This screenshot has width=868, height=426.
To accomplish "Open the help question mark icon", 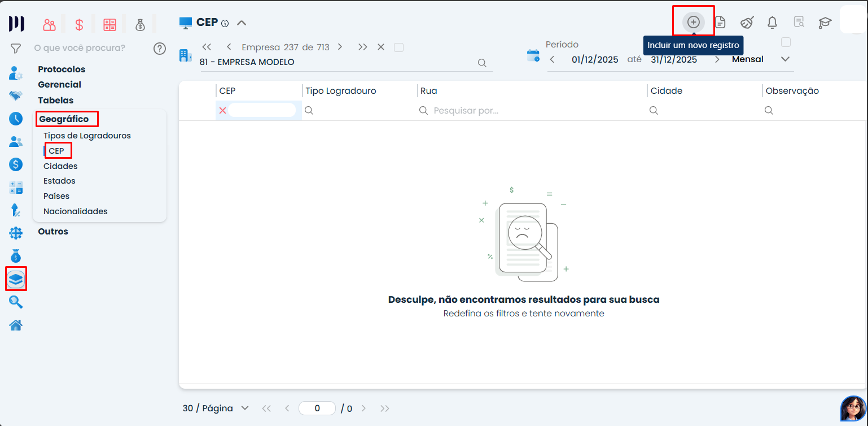I will [x=160, y=49].
